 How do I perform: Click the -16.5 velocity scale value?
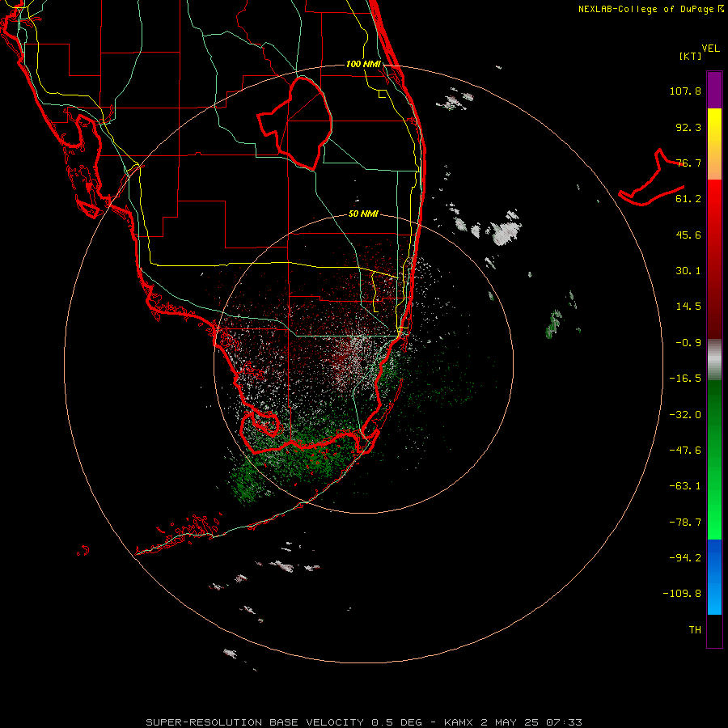685,379
